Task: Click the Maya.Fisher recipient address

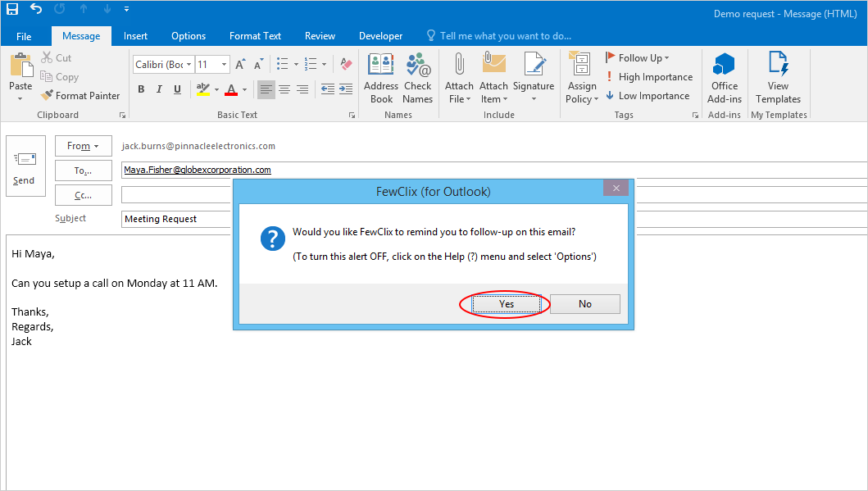Action: [x=197, y=170]
